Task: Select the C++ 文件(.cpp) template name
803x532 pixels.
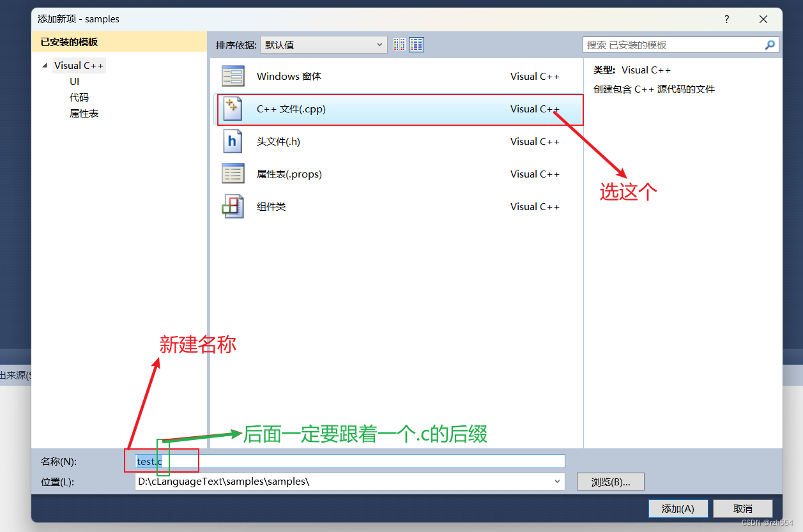Action: [x=291, y=109]
